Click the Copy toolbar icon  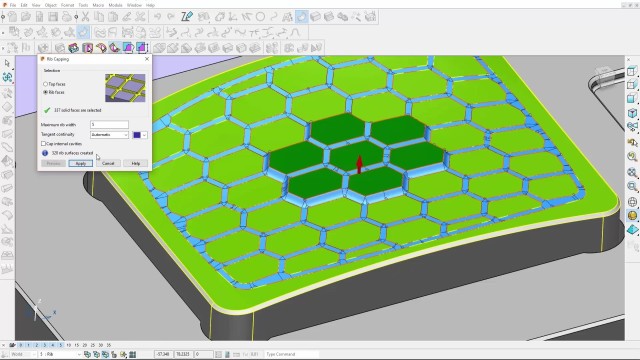(99, 17)
